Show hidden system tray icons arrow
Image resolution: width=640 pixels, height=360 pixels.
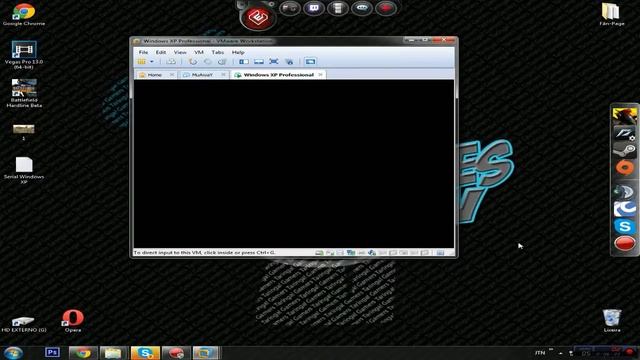point(561,353)
